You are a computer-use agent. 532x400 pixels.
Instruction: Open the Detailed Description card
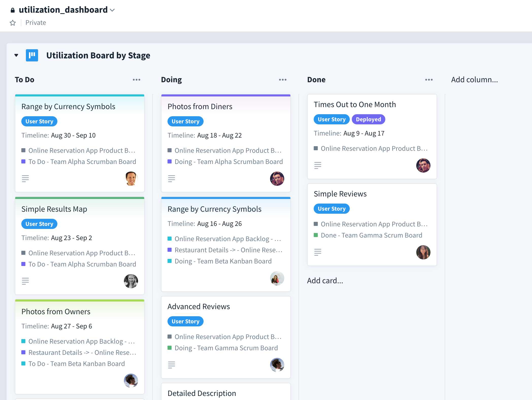(x=202, y=393)
